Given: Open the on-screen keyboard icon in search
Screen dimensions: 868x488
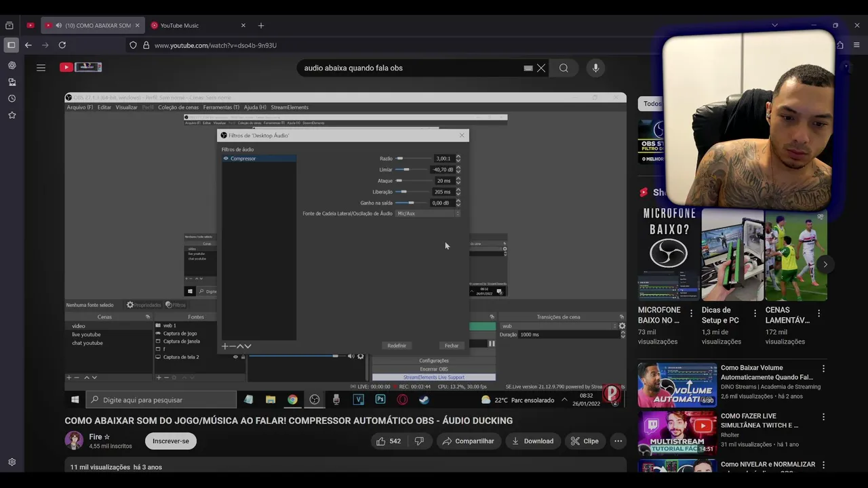Looking at the screenshot, I should point(528,68).
